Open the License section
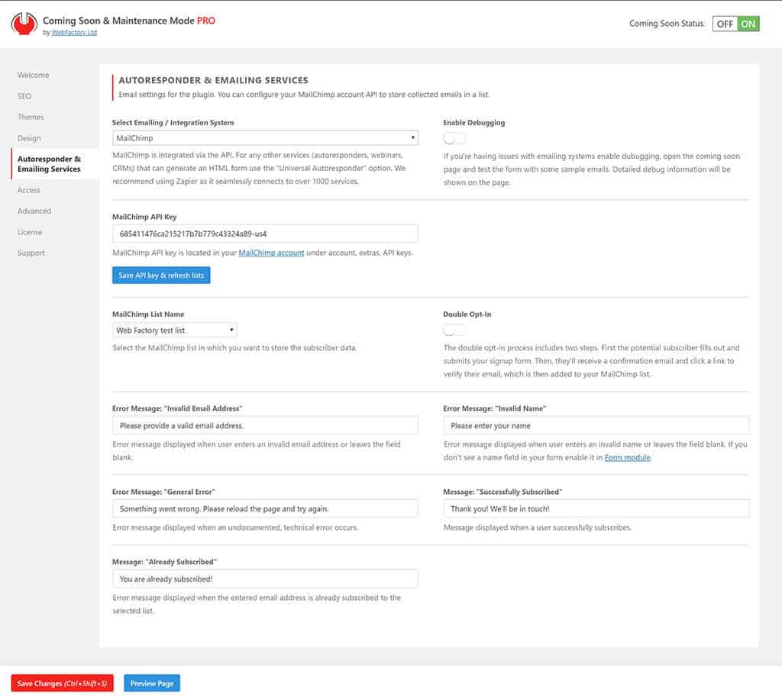The width and height of the screenshot is (782, 700). click(x=30, y=232)
